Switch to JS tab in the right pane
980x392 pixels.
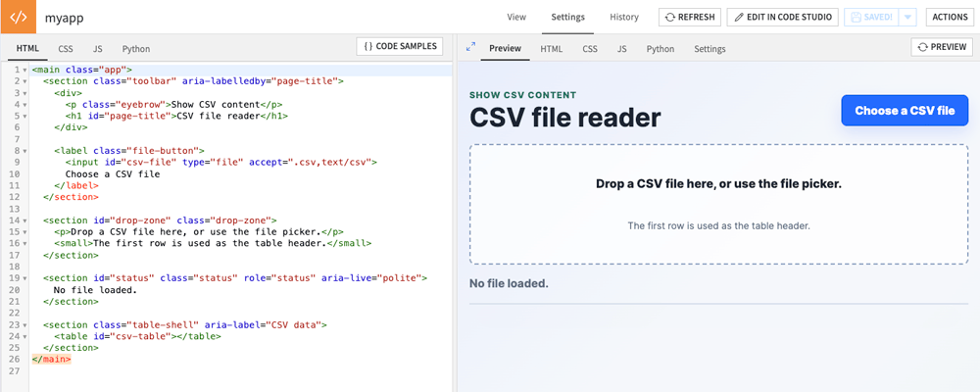[622, 49]
